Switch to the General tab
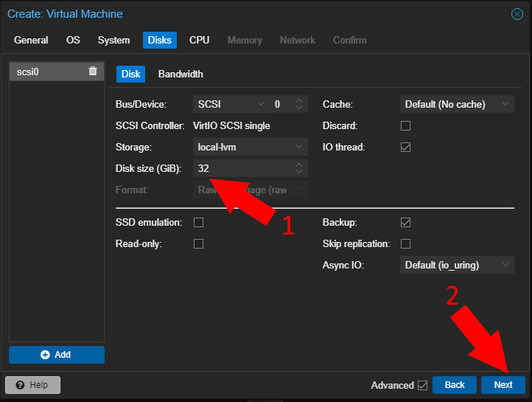 31,40
